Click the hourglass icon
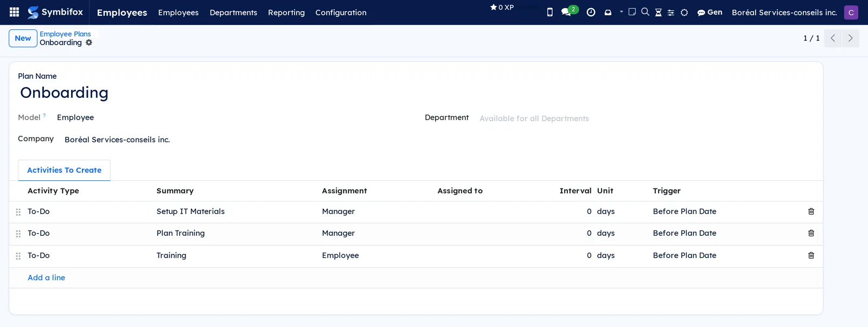Viewport: 868px width, 327px height. tap(658, 12)
